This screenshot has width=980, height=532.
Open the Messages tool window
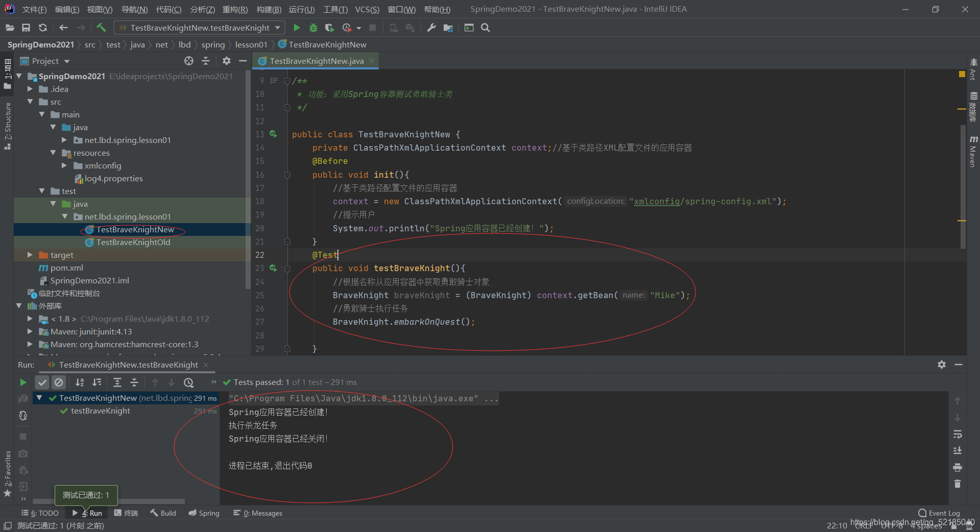click(257, 513)
